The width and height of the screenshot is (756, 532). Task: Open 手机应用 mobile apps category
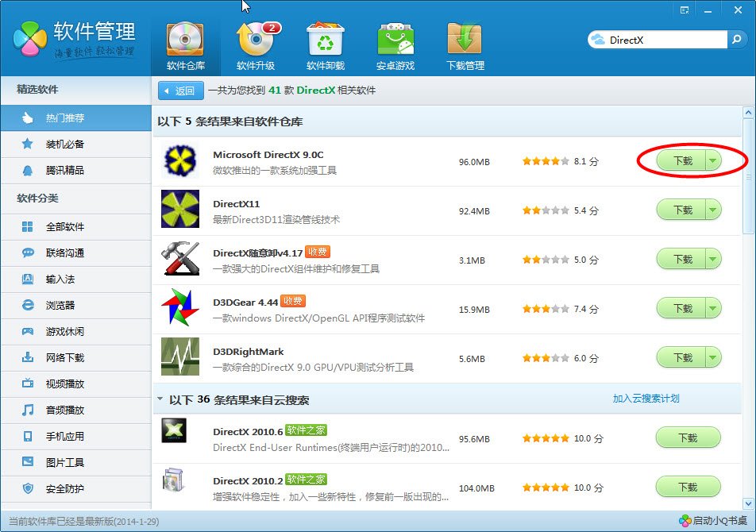coord(75,436)
